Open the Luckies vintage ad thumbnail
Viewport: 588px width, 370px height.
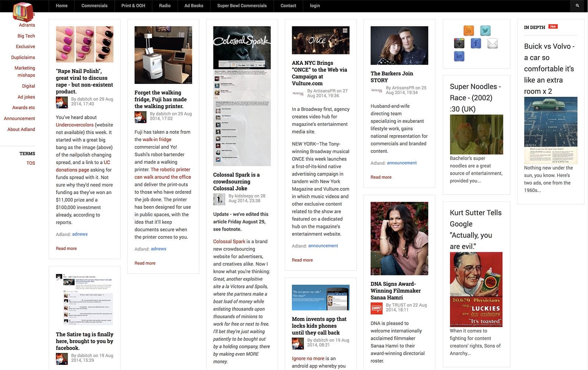click(x=476, y=289)
